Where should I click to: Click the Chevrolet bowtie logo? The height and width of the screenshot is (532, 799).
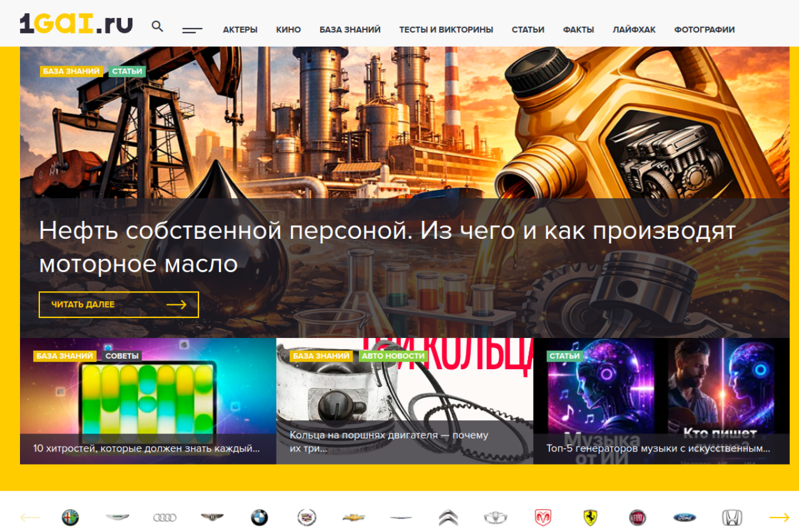tap(353, 518)
